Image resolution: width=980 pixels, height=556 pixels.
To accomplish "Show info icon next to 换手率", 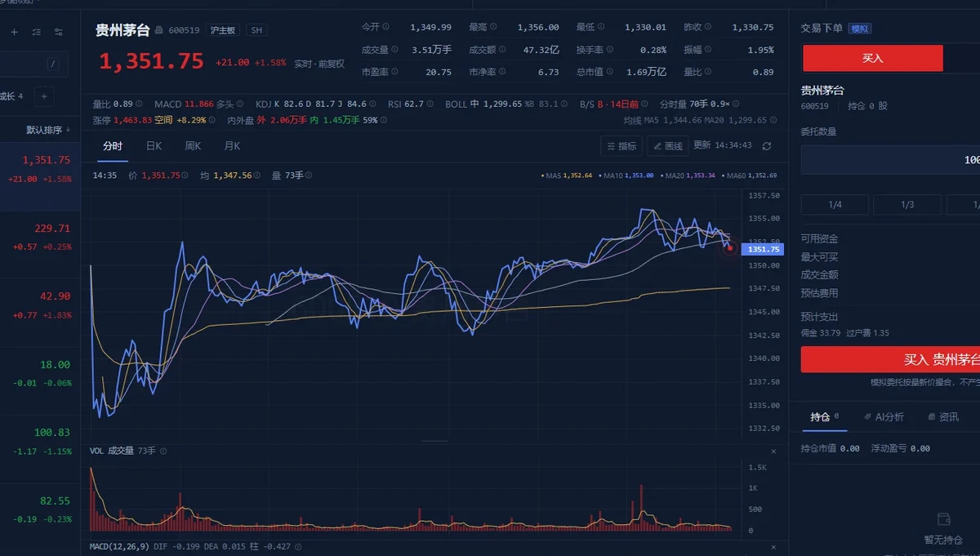I will click(609, 49).
